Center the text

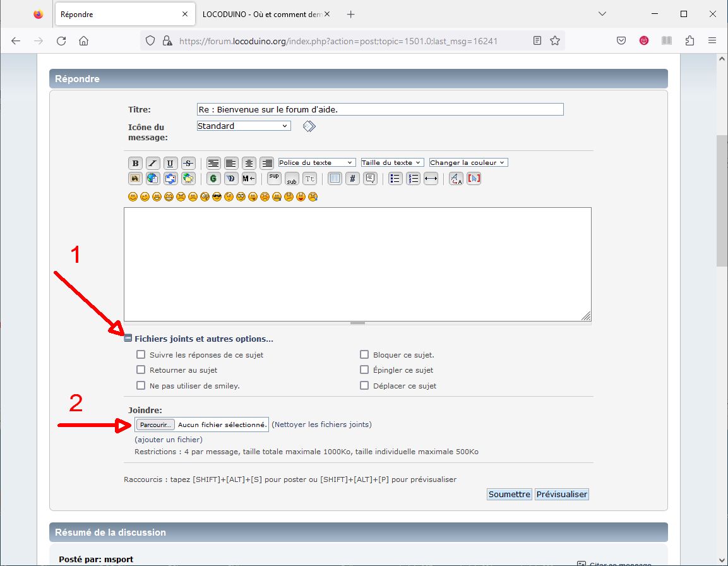tap(249, 163)
